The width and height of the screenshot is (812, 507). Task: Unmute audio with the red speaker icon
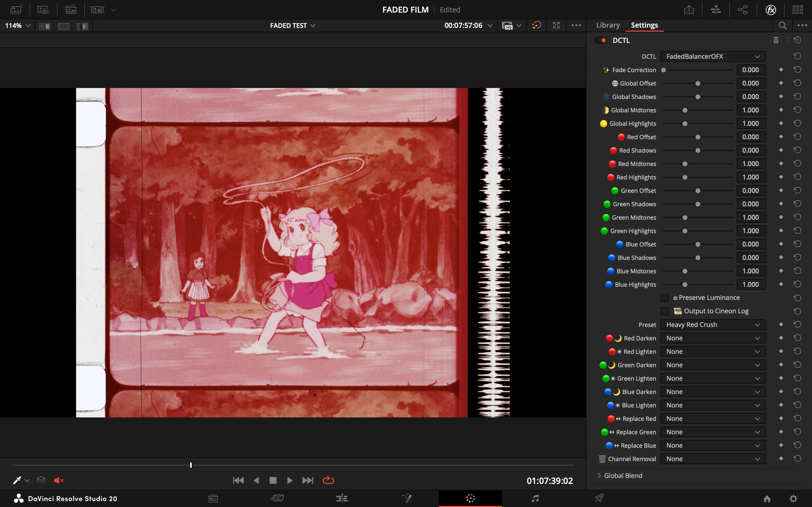[59, 480]
